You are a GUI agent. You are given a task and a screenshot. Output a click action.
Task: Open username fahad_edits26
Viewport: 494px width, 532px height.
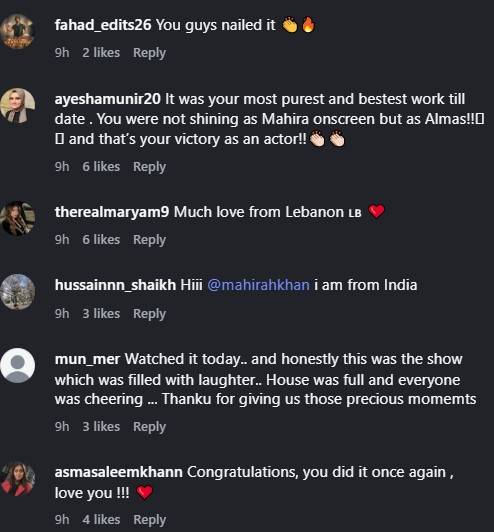103,25
